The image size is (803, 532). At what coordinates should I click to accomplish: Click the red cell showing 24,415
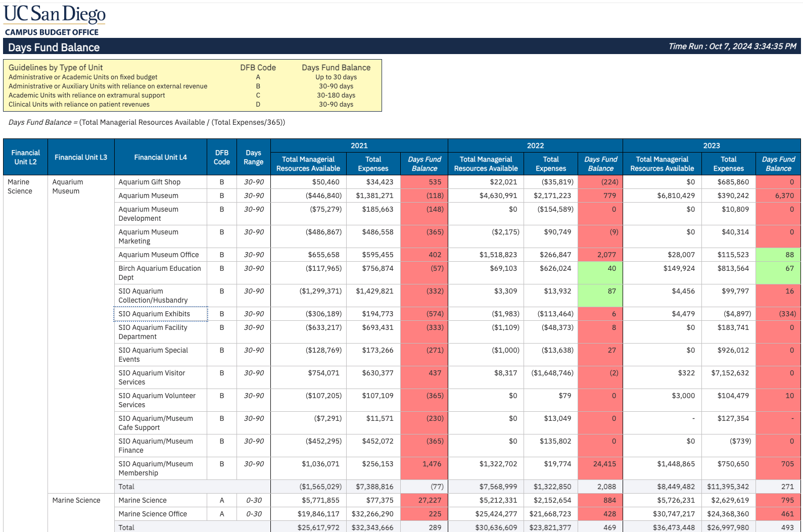[600, 468]
